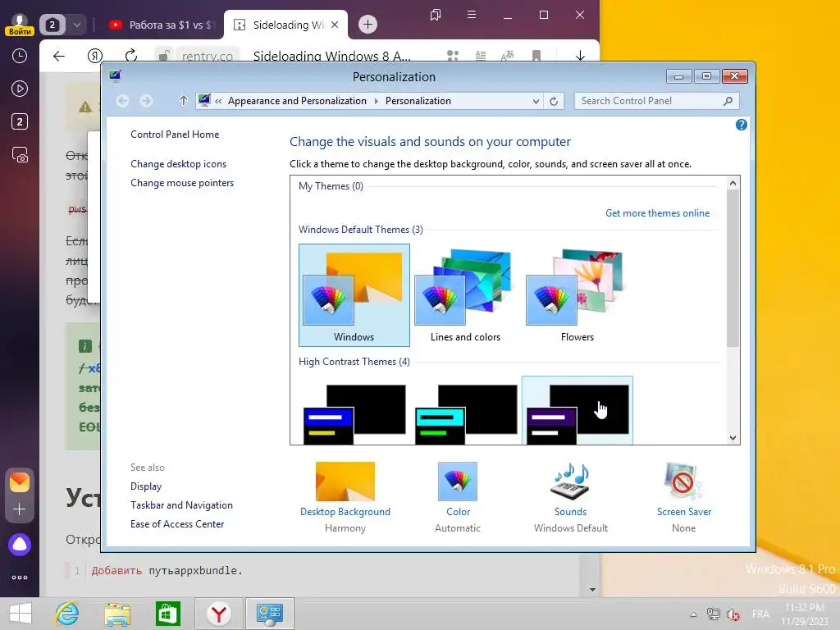840x630 pixels.
Task: Open Screen Saver settings
Action: click(683, 496)
